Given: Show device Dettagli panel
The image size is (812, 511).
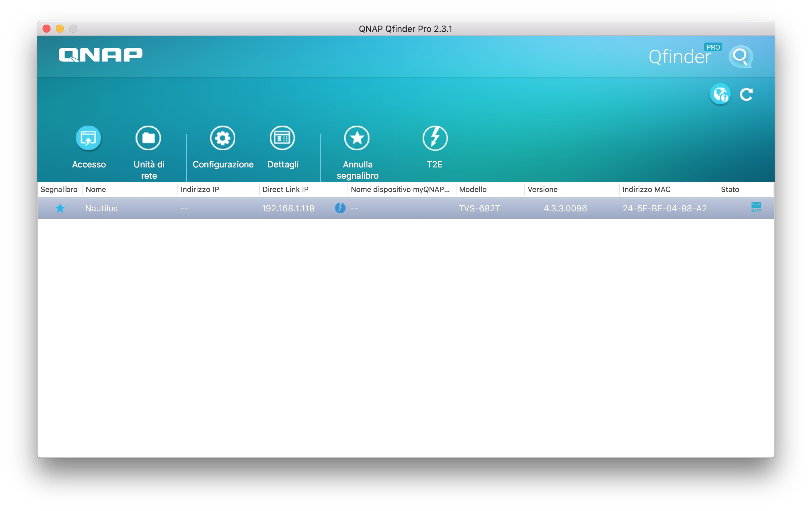Looking at the screenshot, I should [282, 138].
